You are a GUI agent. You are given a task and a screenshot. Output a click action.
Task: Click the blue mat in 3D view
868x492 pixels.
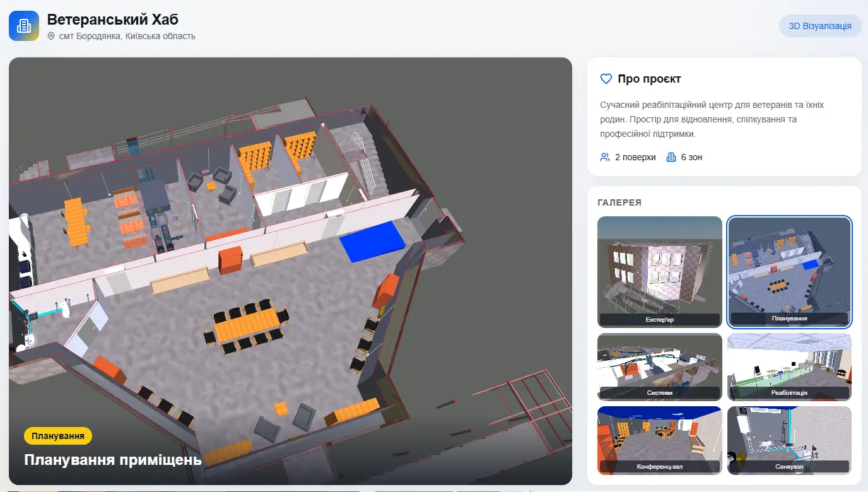click(372, 241)
